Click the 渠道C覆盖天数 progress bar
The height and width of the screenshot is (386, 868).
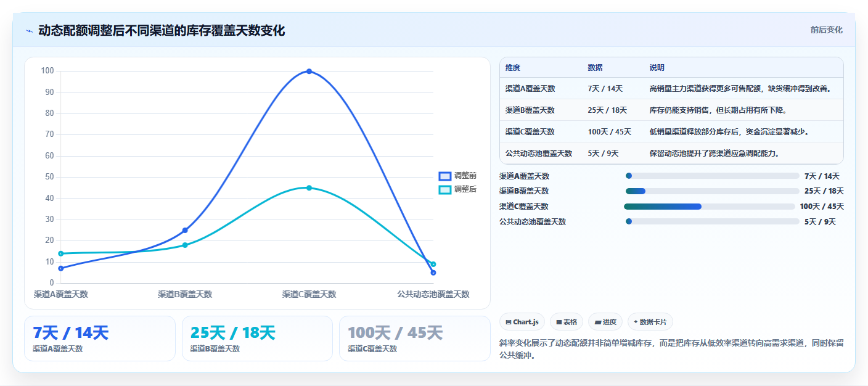click(x=710, y=207)
